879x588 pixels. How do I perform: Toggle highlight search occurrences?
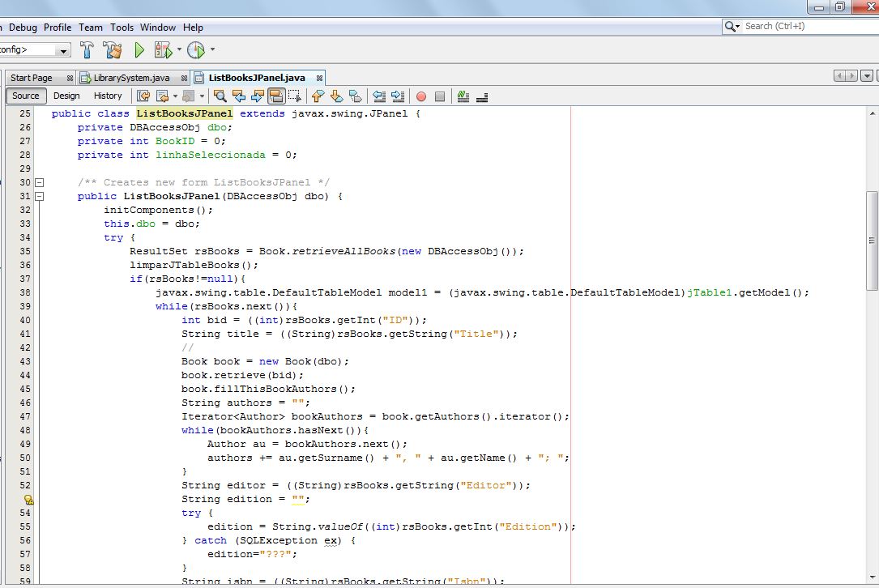click(275, 96)
